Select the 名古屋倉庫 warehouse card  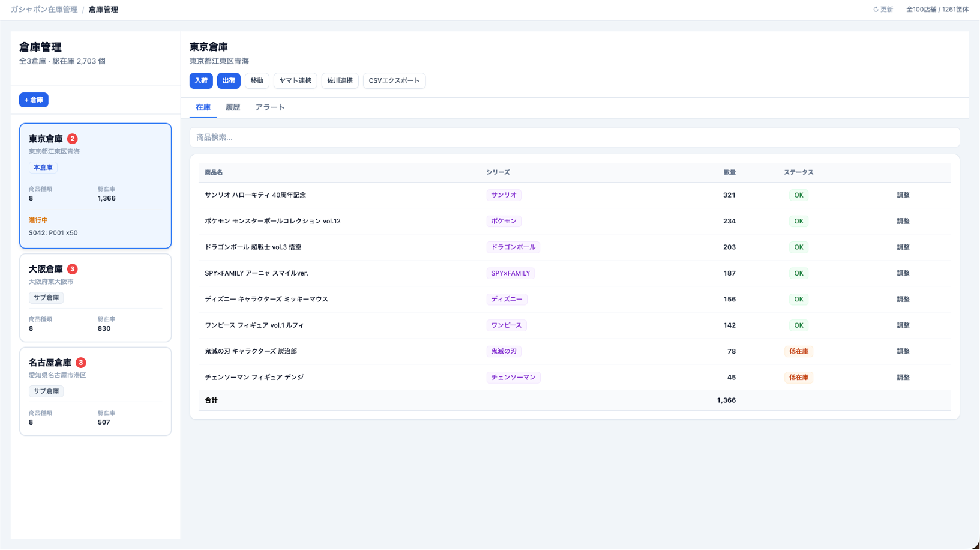pos(95,391)
